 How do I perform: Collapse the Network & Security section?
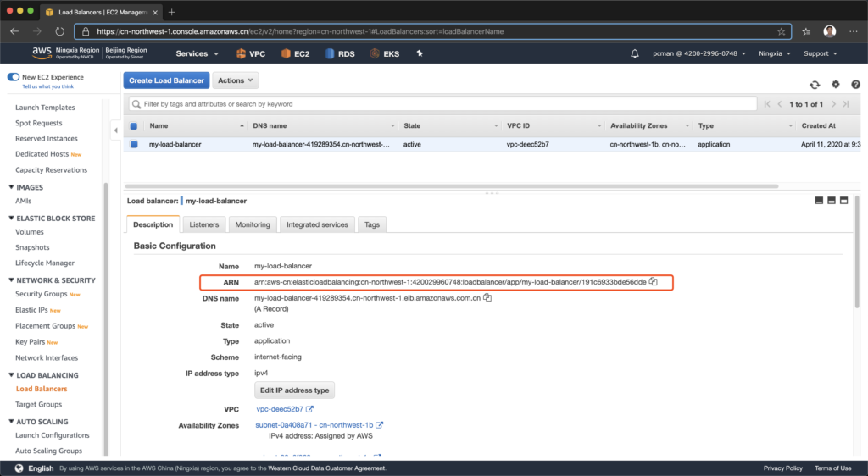click(11, 280)
